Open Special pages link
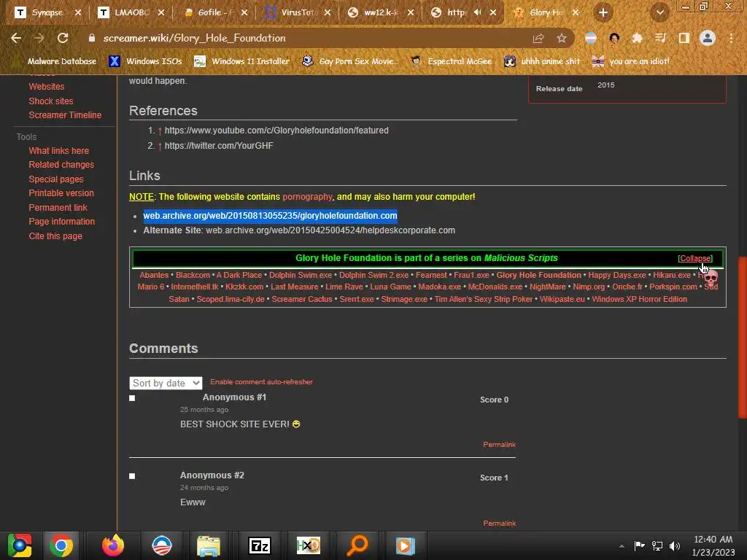 click(55, 179)
